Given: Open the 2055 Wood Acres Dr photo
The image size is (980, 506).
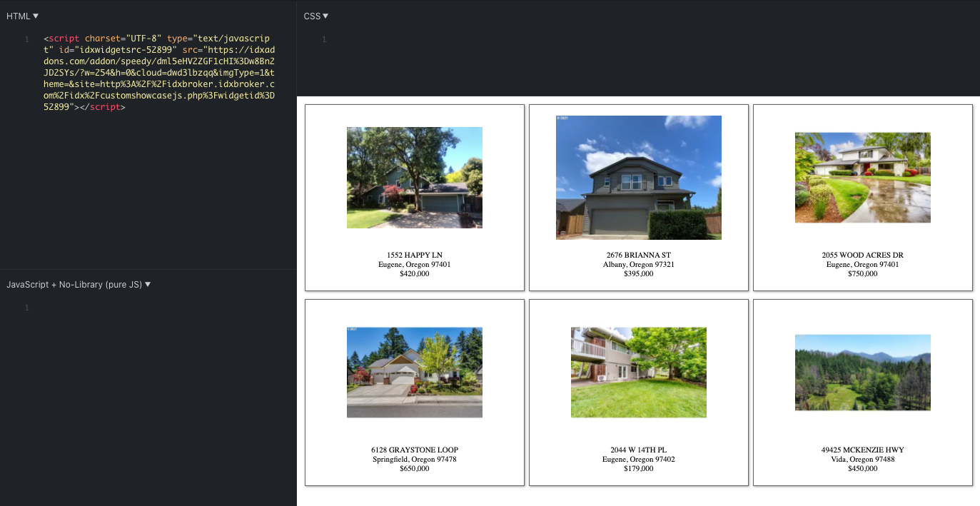Looking at the screenshot, I should click(x=862, y=178).
